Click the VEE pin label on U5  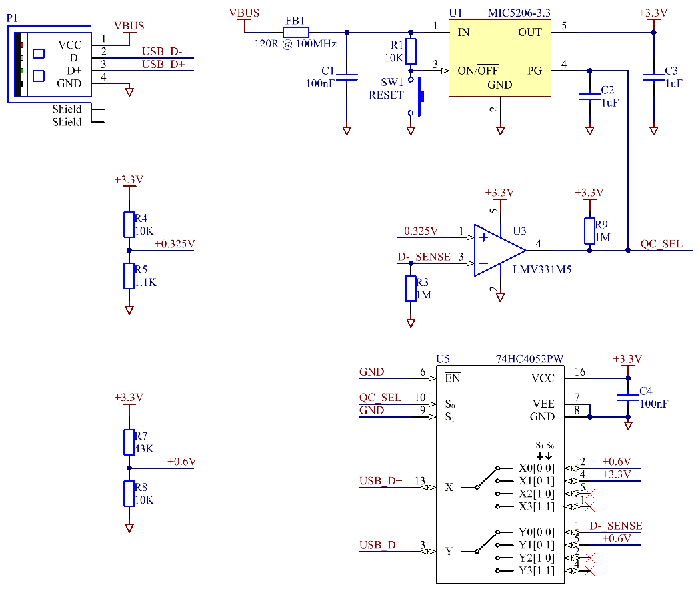click(544, 404)
